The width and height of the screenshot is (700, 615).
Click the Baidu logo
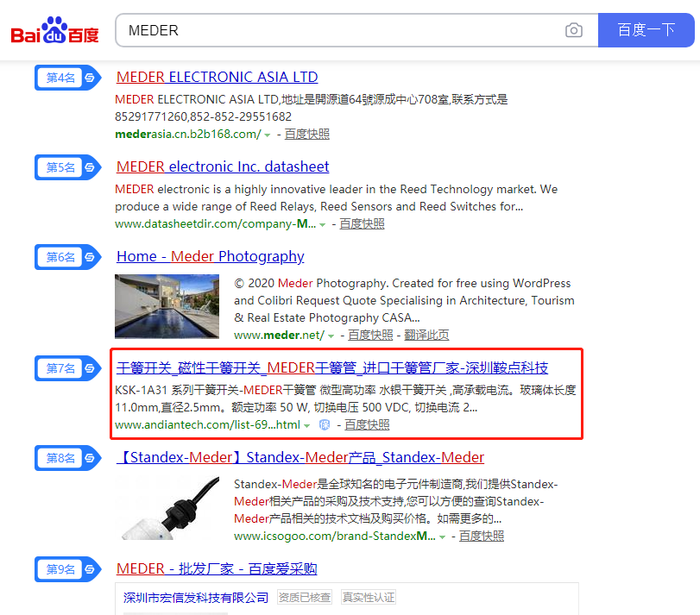tap(54, 30)
